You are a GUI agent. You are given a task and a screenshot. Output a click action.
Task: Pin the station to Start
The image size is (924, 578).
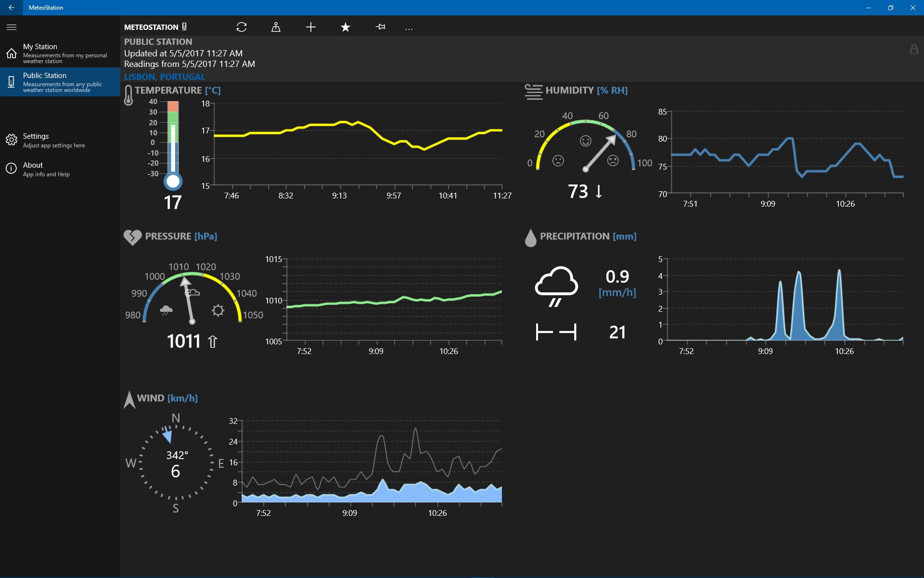[380, 27]
